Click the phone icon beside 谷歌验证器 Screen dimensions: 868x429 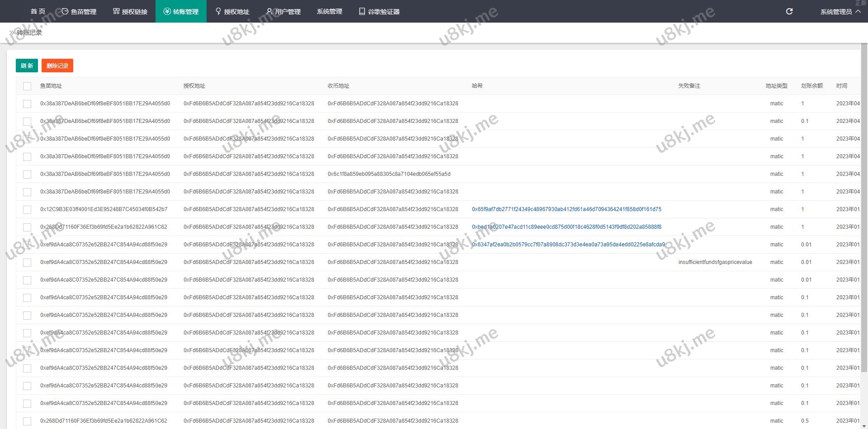362,11
